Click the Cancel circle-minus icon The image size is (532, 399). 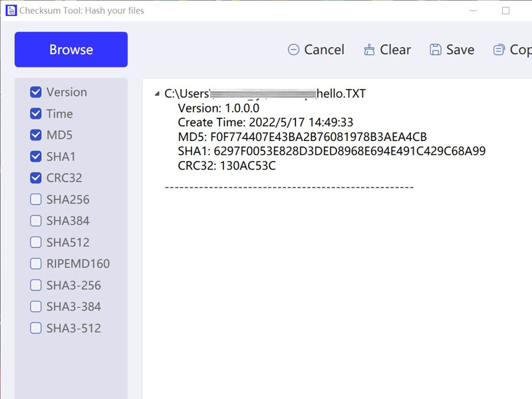[x=293, y=50]
